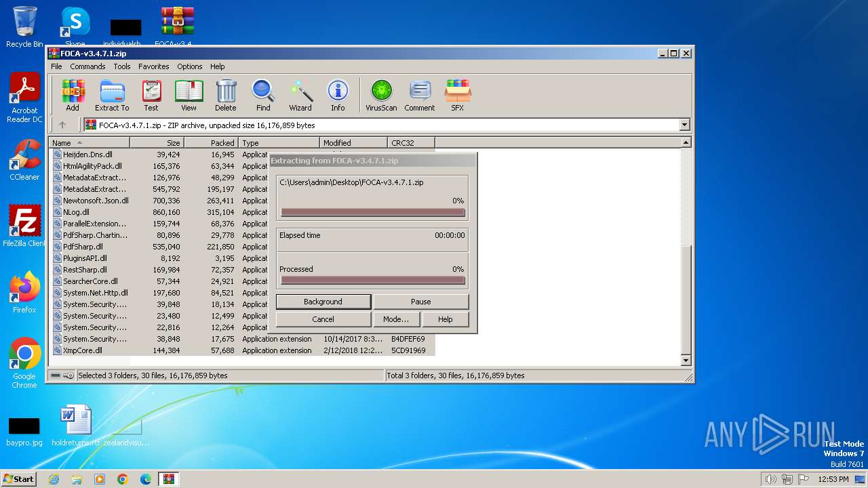
Task: Run the Test archive tool
Action: [151, 96]
